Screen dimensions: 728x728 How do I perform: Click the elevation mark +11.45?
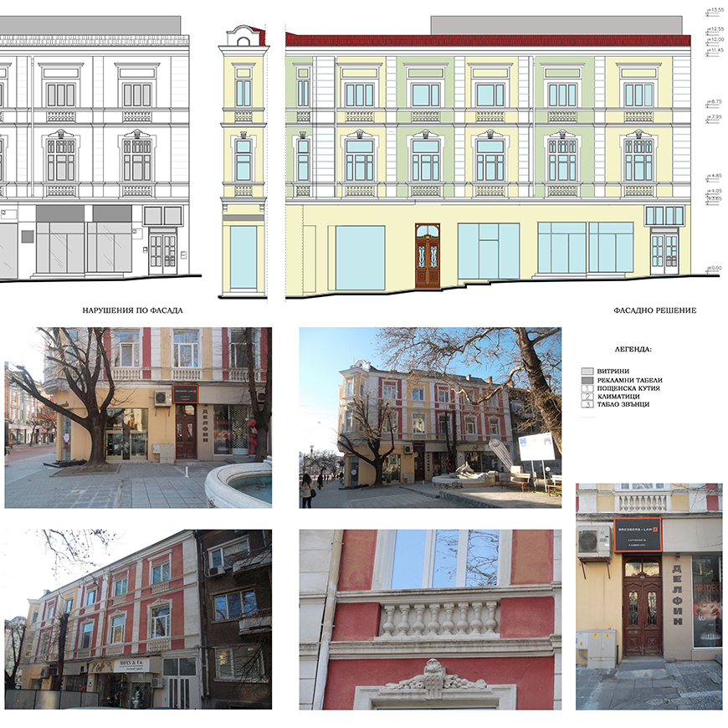click(716, 50)
